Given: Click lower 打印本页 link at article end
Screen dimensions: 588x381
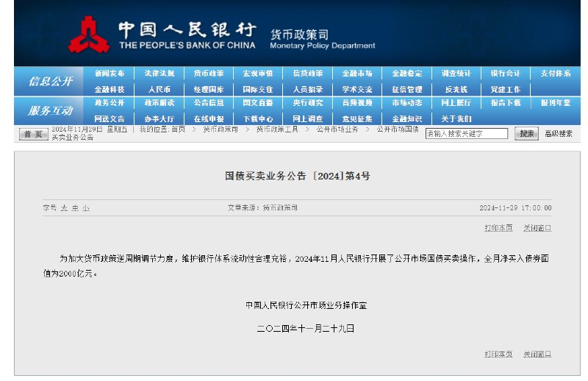Looking at the screenshot, I should click(x=498, y=354).
